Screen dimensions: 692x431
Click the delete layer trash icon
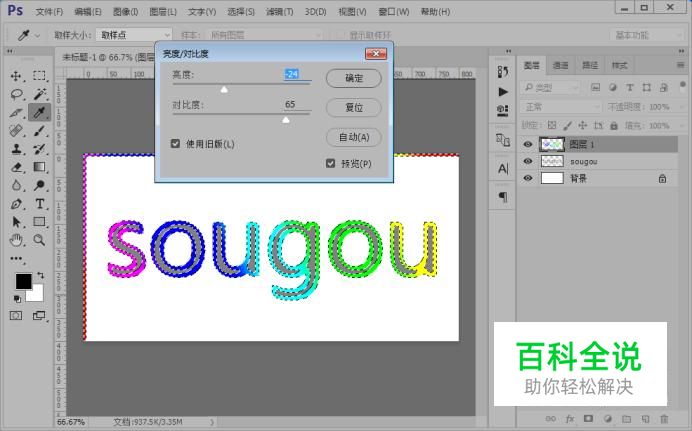pos(664,419)
